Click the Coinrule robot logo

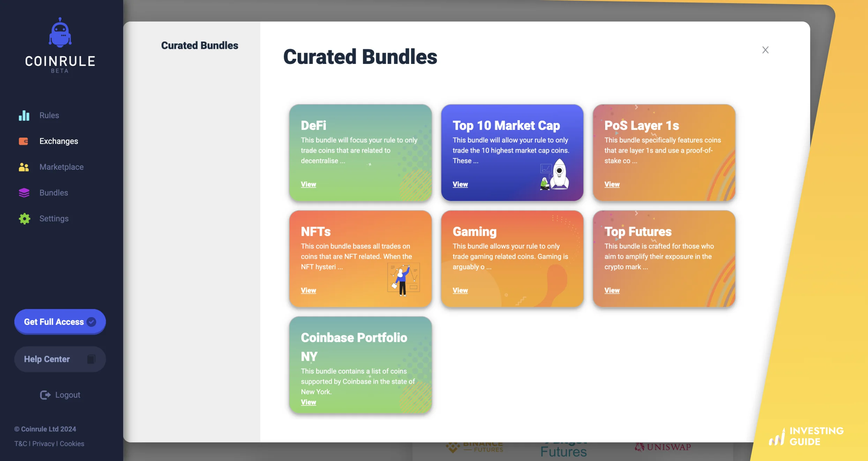60,32
